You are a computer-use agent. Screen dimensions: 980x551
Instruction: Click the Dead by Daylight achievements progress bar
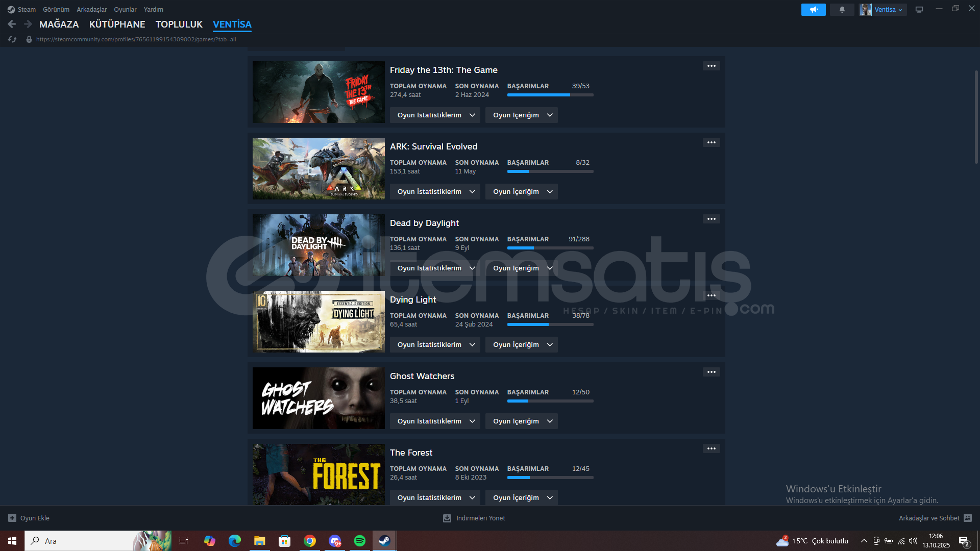[x=550, y=248]
